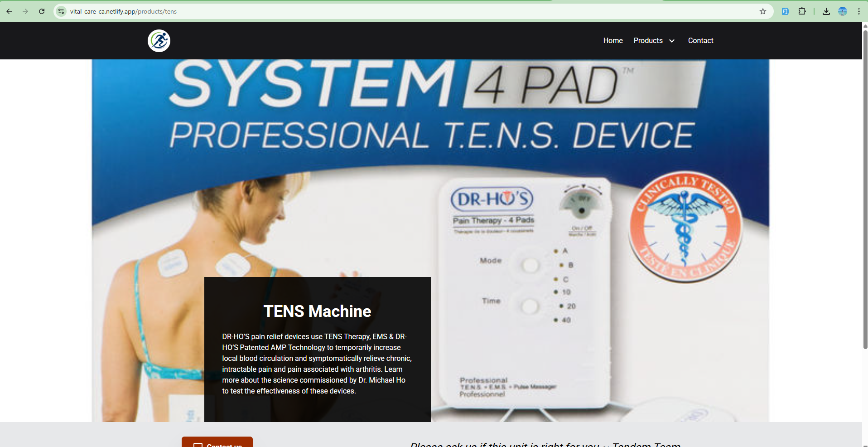Click the Vital Care runner logo
The image size is (868, 447).
(x=159, y=41)
